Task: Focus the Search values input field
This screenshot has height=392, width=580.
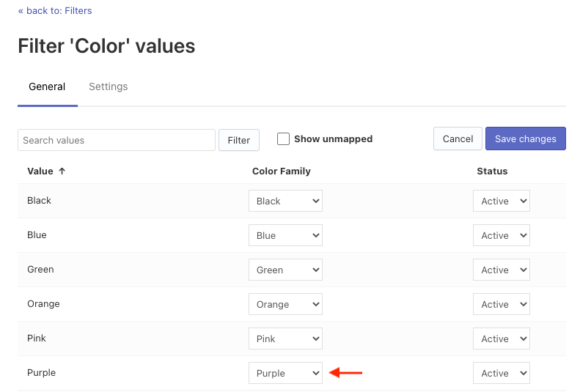Action: pos(117,140)
